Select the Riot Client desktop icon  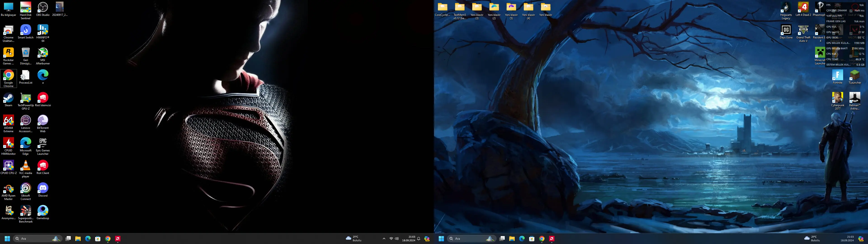coord(43,167)
